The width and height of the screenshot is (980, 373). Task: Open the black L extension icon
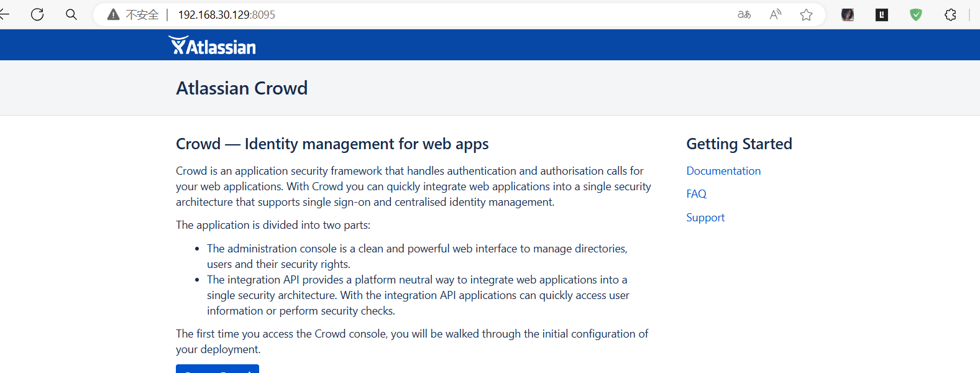pos(882,15)
